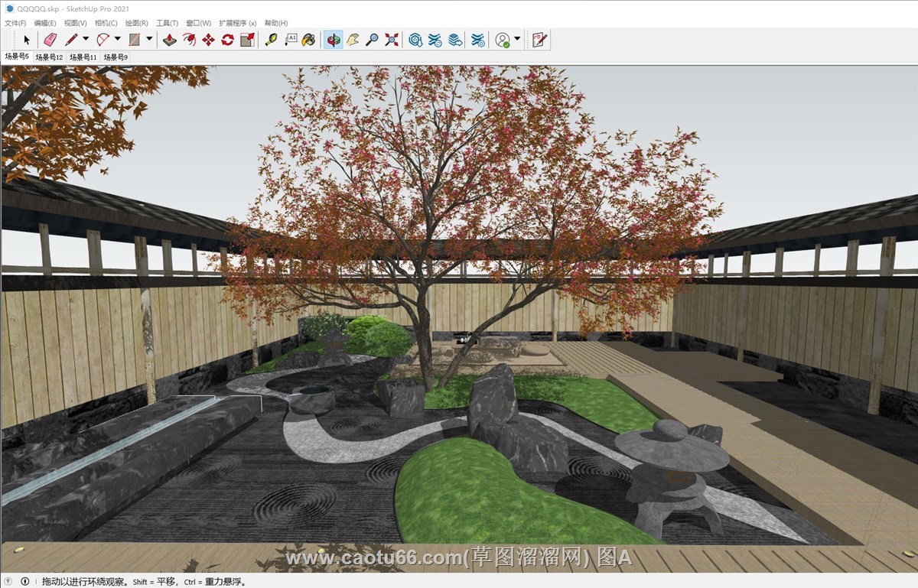Switch to scene tab 场景号9
This screenshot has width=918, height=588.
[116, 57]
